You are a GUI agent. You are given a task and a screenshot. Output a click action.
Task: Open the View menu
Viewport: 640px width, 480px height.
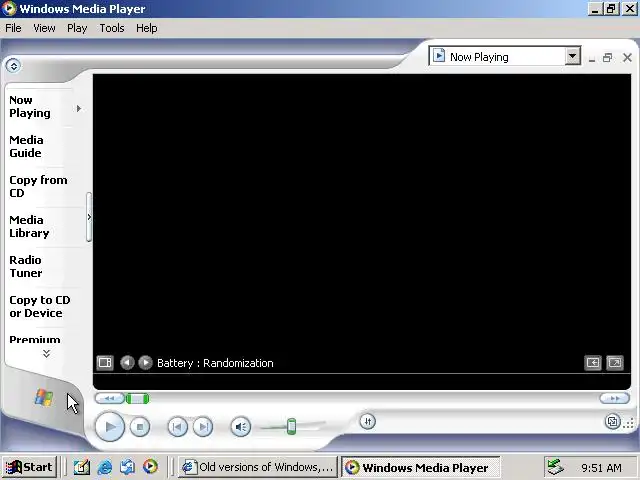[x=44, y=28]
